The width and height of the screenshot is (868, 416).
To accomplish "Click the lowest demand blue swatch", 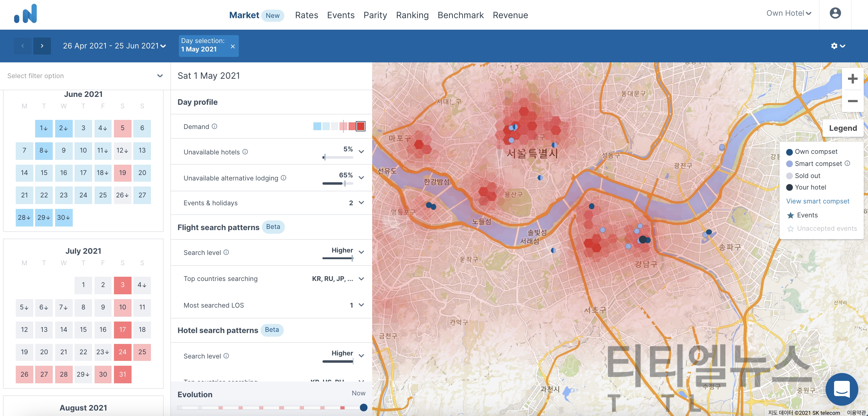I will click(x=317, y=126).
